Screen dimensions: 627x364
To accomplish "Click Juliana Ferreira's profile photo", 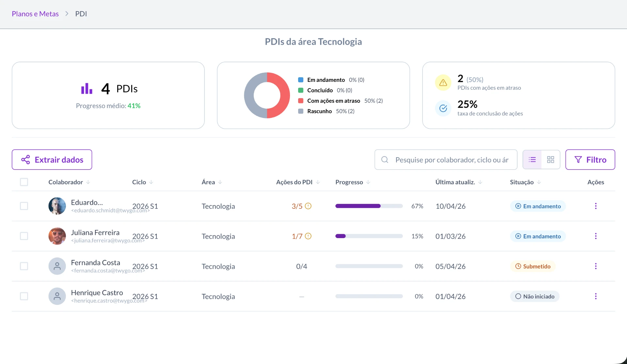I will click(x=57, y=236).
